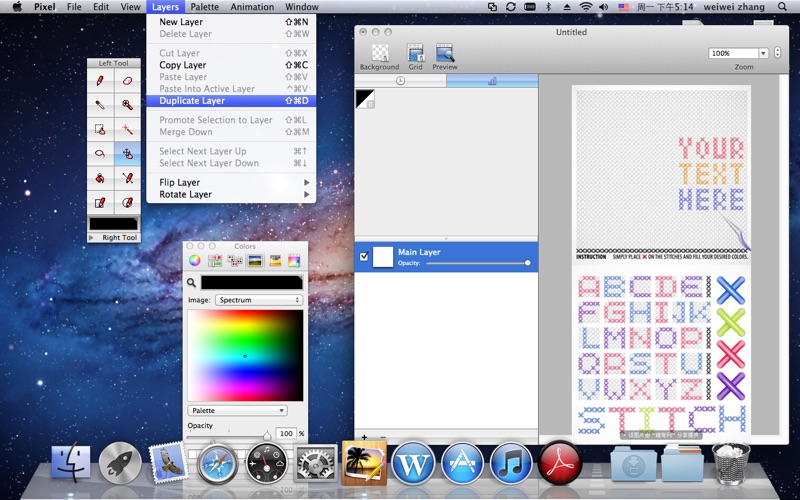This screenshot has height=500, width=800.
Task: Click current color swatch in Colors panel
Action: click(252, 283)
